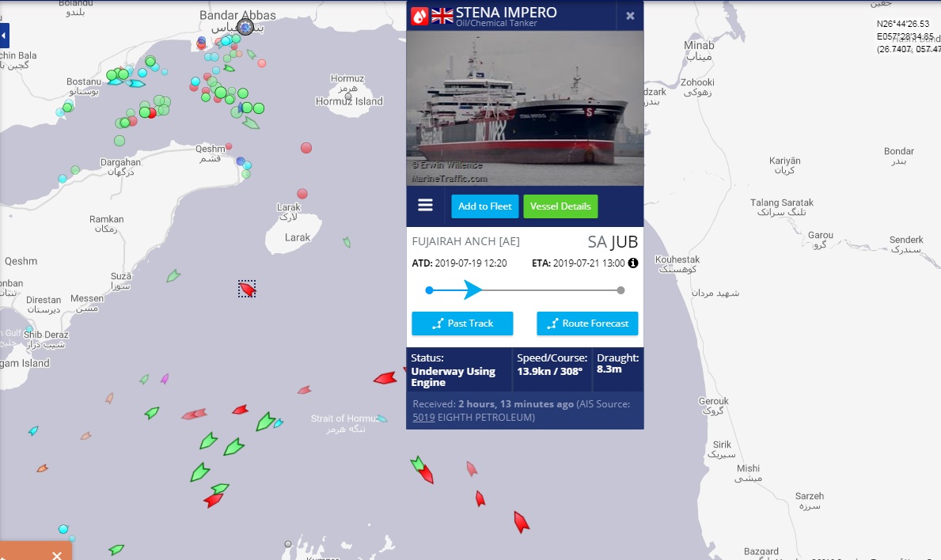Select the red vessel arrow left of Speed/Course
Image resolution: width=941 pixels, height=560 pixels.
coord(385,378)
